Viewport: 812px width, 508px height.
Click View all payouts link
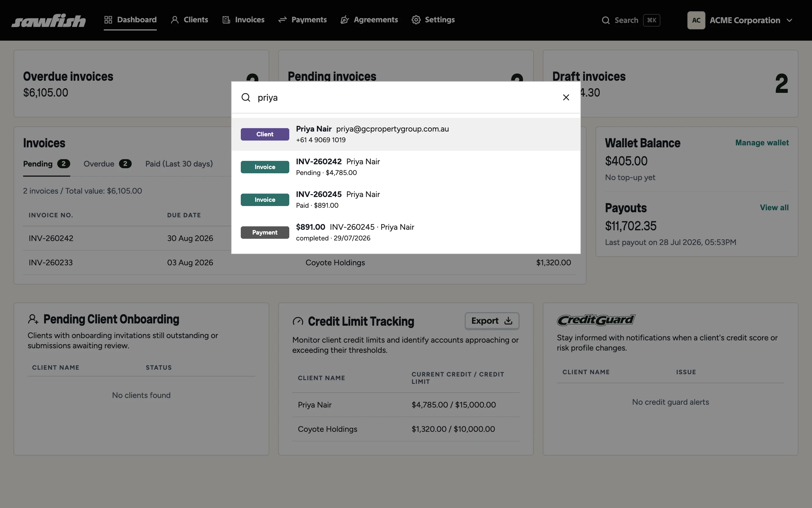tap(775, 208)
